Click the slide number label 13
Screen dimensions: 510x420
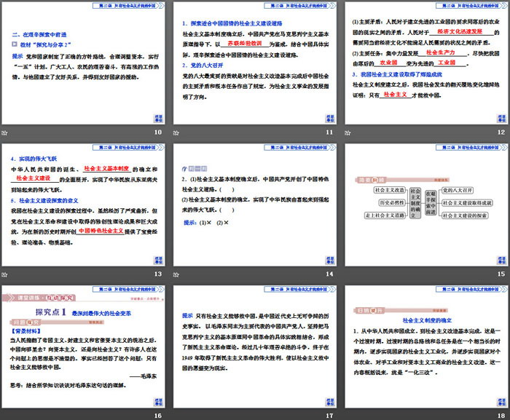(158, 274)
